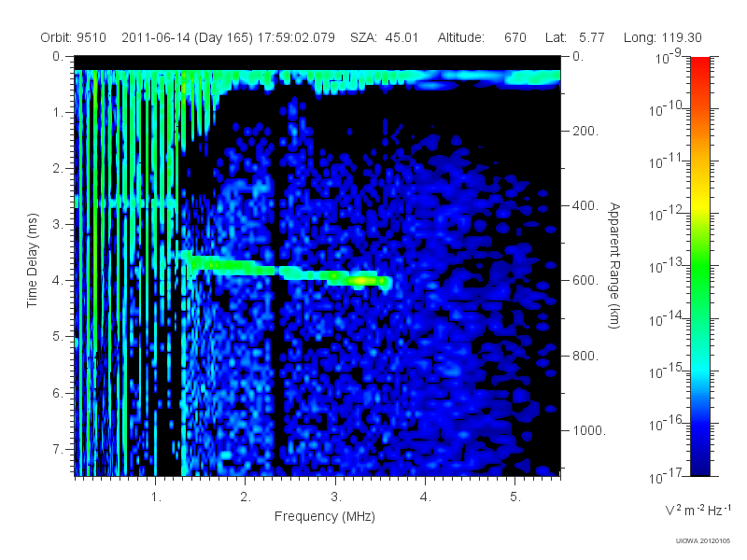
Task: Click the colorbar label 10^-9
Action: (669, 57)
